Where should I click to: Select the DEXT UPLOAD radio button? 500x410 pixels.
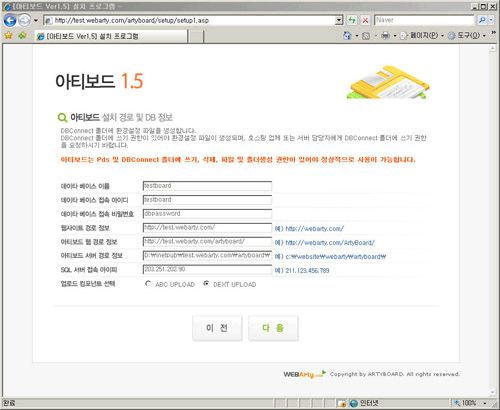tap(206, 284)
